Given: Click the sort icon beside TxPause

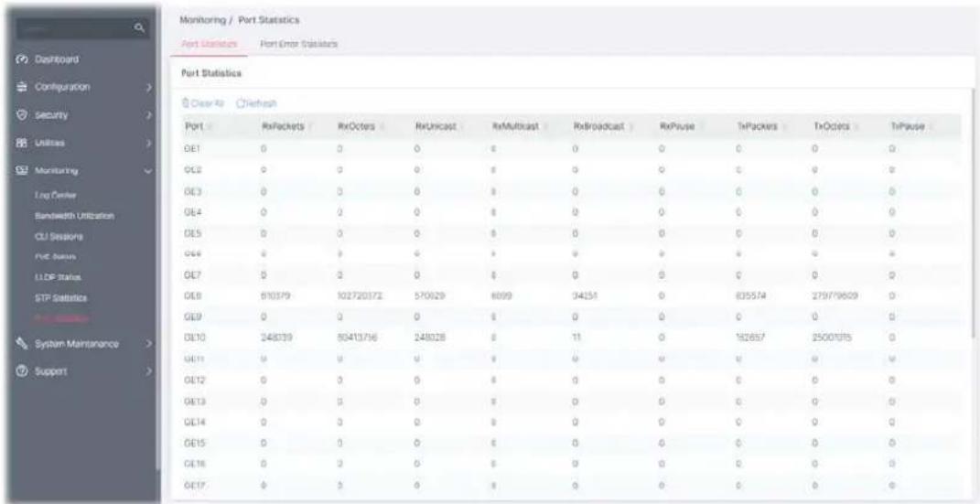Looking at the screenshot, I should click(x=932, y=127).
